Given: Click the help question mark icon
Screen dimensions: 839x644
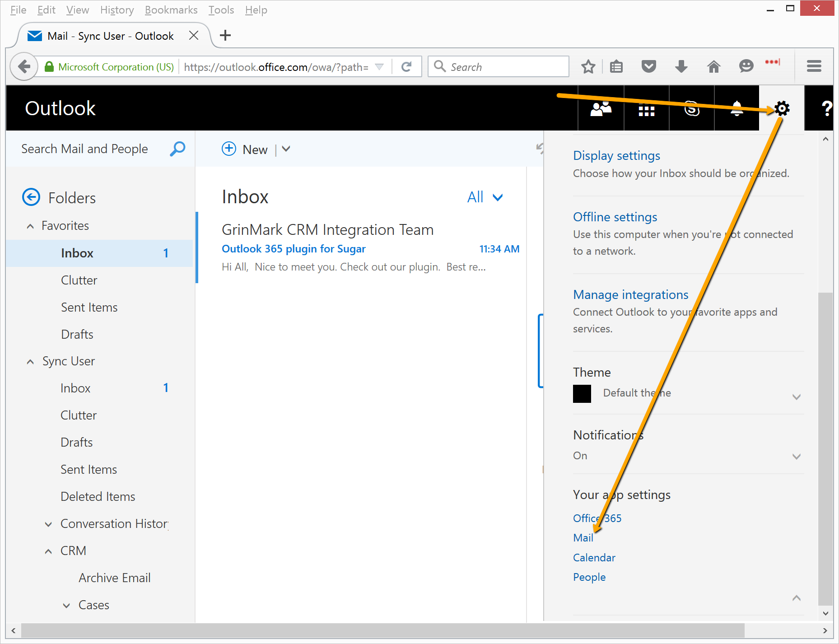Looking at the screenshot, I should (826, 108).
